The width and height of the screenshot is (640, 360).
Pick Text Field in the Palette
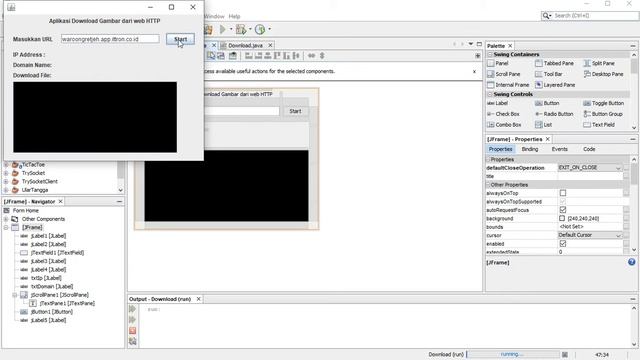coord(599,124)
